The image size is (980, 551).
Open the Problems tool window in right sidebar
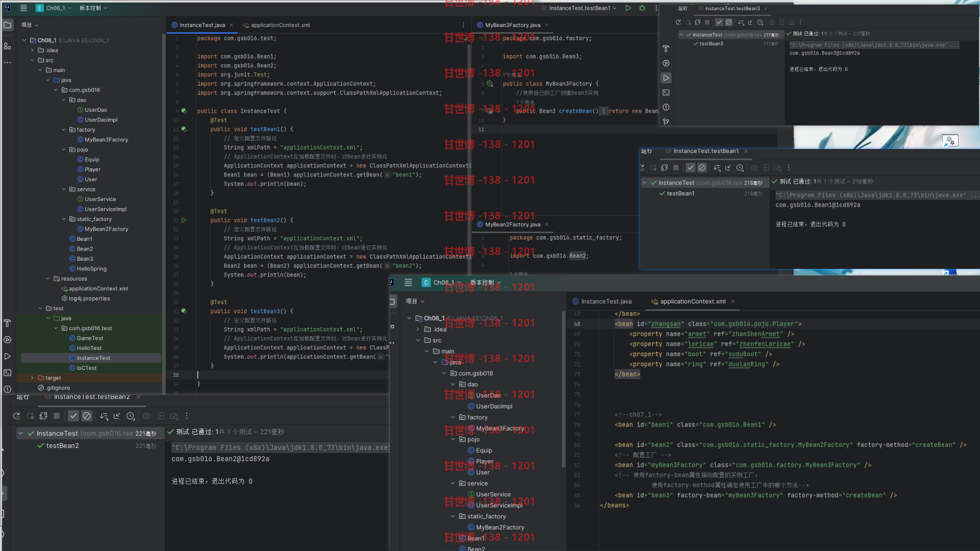click(x=666, y=107)
